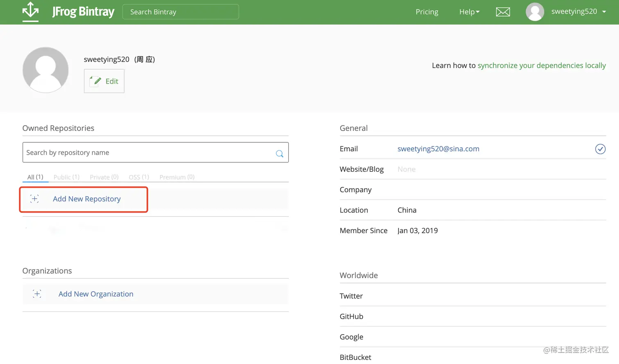The image size is (619, 364).
Task: Click the JFrog Bintray download arrow logo
Action: point(30,11)
